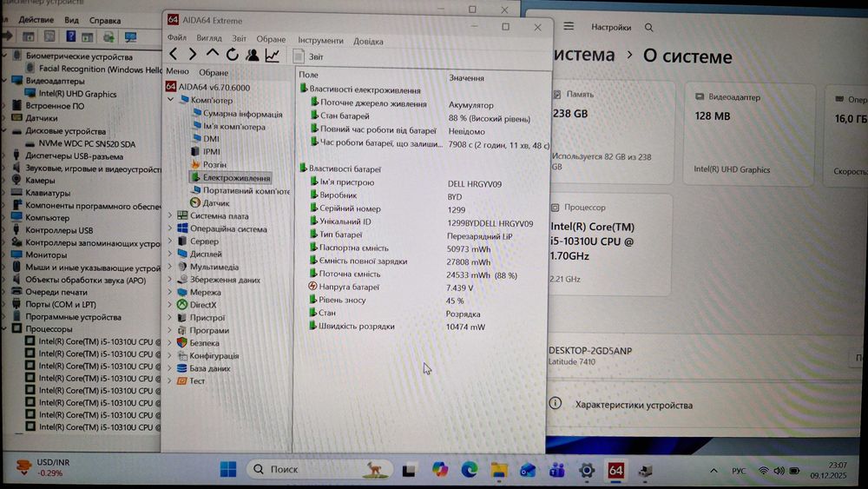Select the DMI tree item
Screen dimensions: 868x489
pos(206,138)
